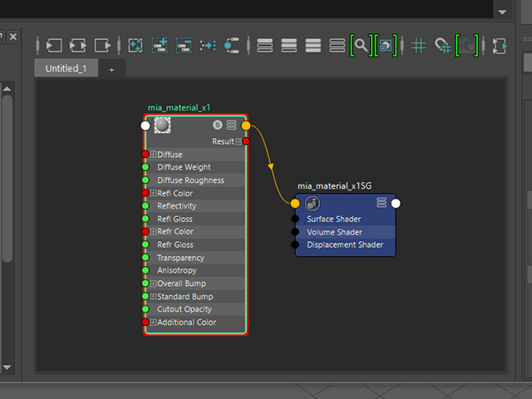
Task: Click shading group icon on mia_material_x1SG
Action: [x=313, y=203]
